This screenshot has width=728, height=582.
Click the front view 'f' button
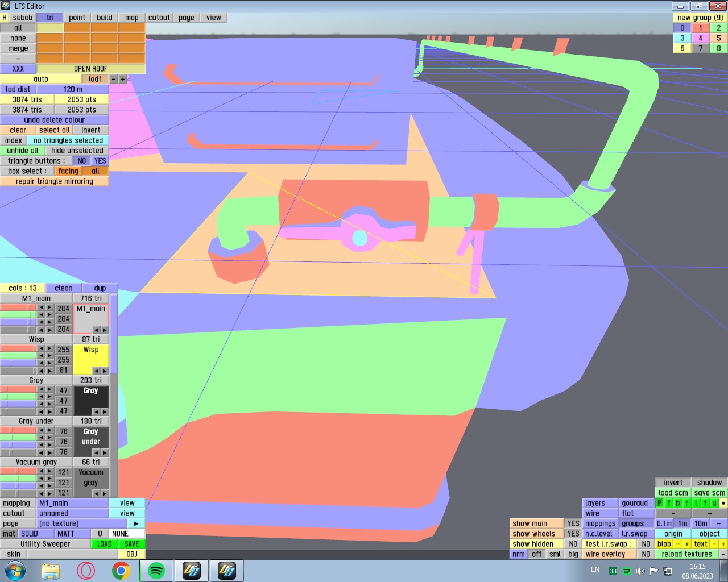pos(669,503)
